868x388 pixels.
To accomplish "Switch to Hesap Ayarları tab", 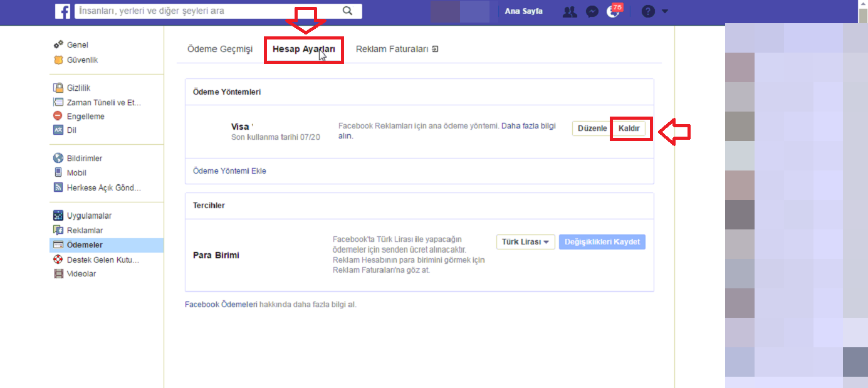I will 304,49.
